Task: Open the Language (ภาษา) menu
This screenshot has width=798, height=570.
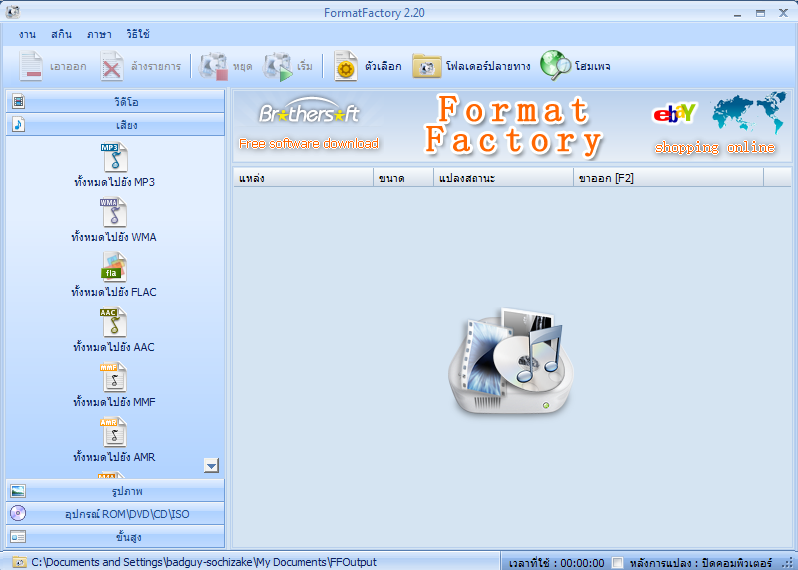Action: point(99,34)
